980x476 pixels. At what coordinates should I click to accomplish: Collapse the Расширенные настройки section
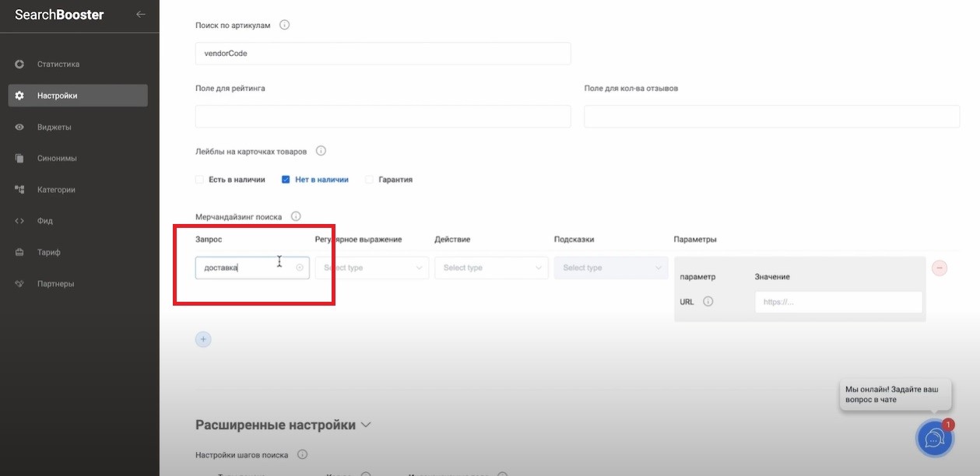click(x=366, y=425)
